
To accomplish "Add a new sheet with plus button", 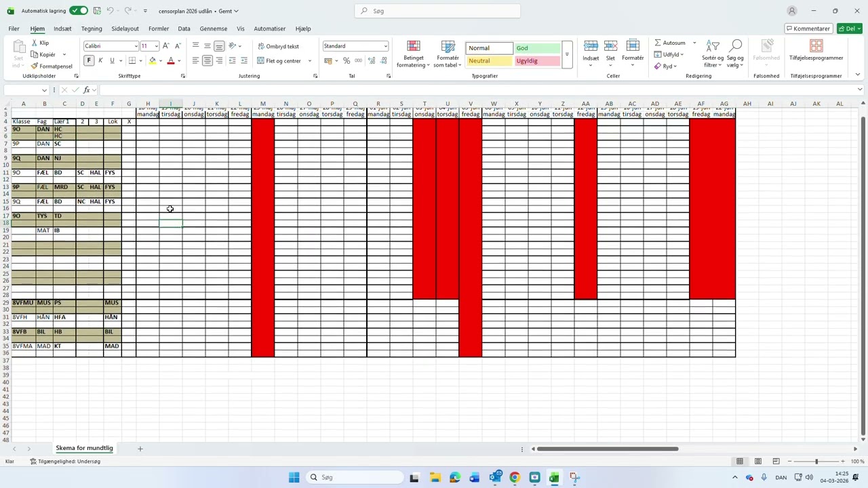I will pyautogui.click(x=140, y=449).
